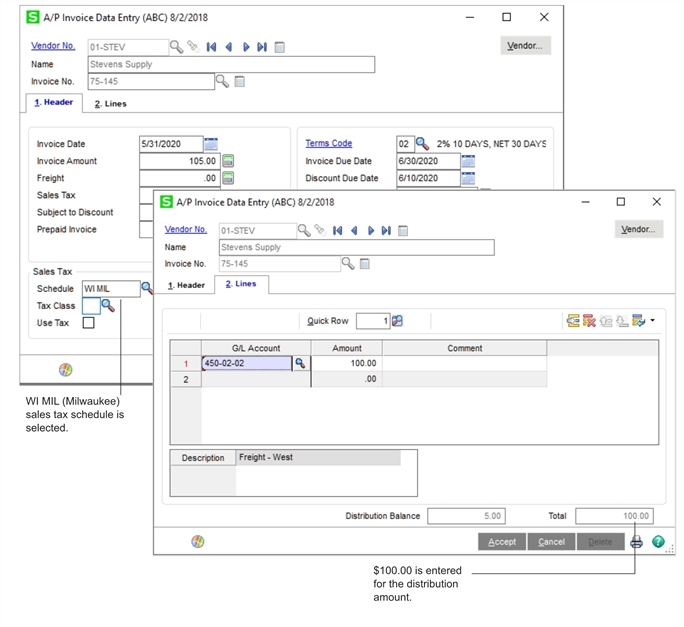The width and height of the screenshot is (684, 627).
Task: Open the Invoice Due Date calendar dropdown
Action: [468, 161]
